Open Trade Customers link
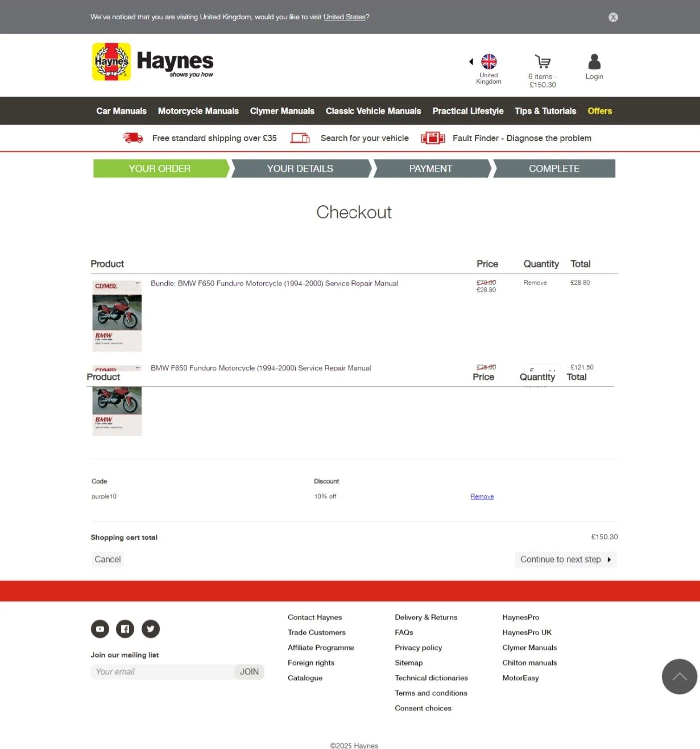Image resolution: width=700 pixels, height=749 pixels. tap(317, 632)
